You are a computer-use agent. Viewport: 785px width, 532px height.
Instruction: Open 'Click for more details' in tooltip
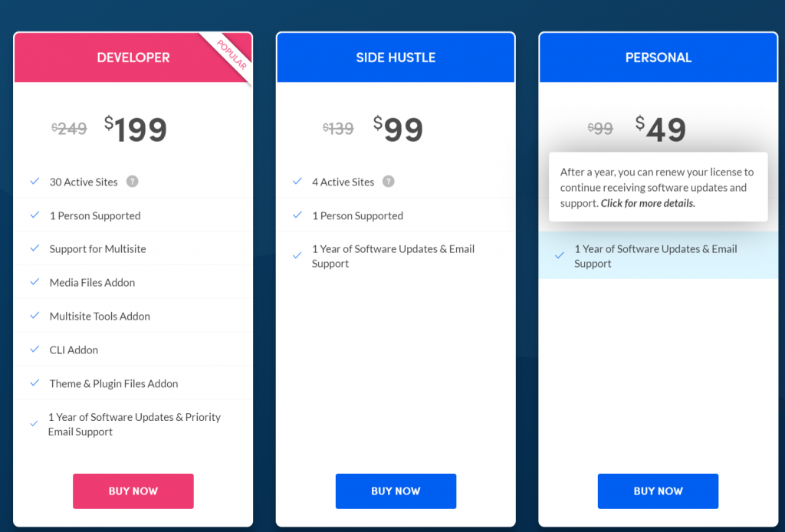click(x=648, y=203)
